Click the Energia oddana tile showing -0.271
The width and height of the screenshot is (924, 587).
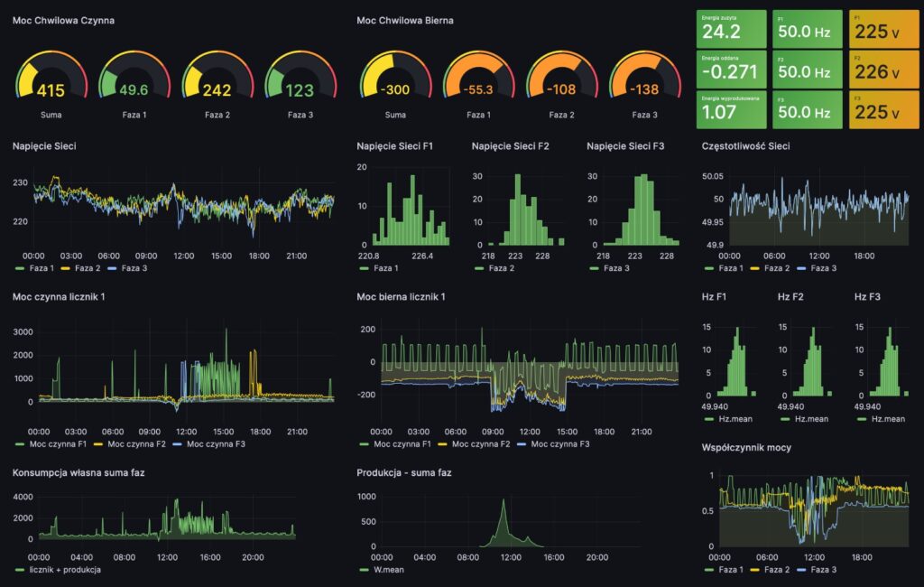click(732, 69)
